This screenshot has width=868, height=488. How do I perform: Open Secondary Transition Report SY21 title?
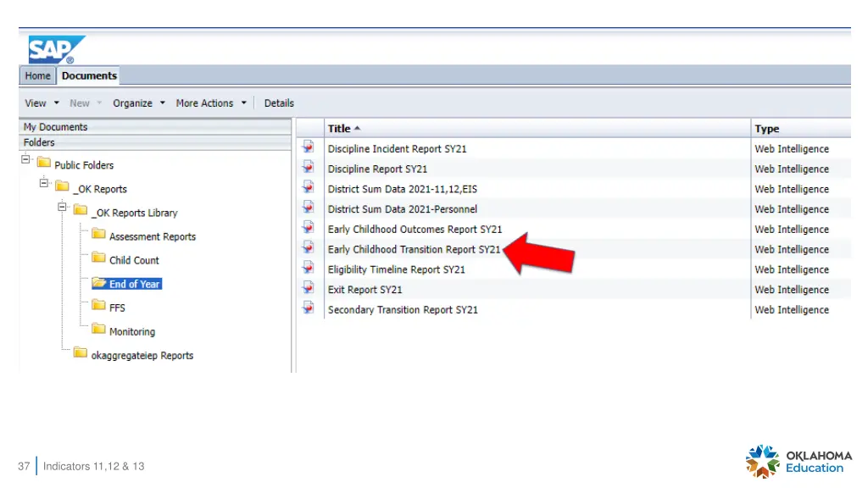tap(403, 310)
